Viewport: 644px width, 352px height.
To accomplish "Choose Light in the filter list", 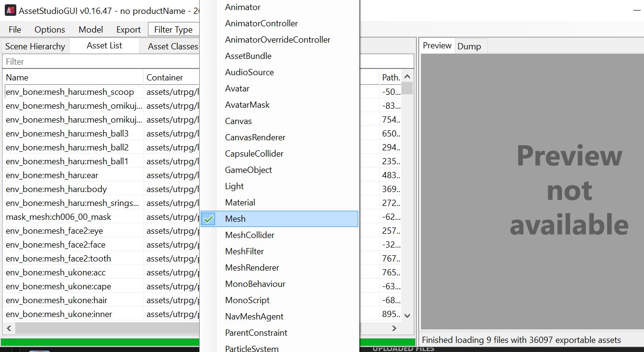I will point(279,186).
